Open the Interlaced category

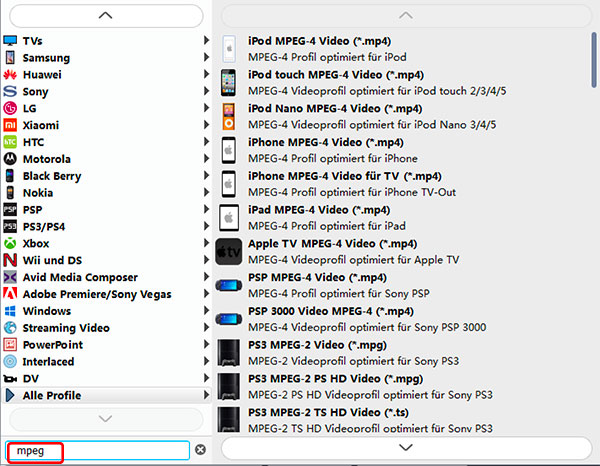coord(106,361)
